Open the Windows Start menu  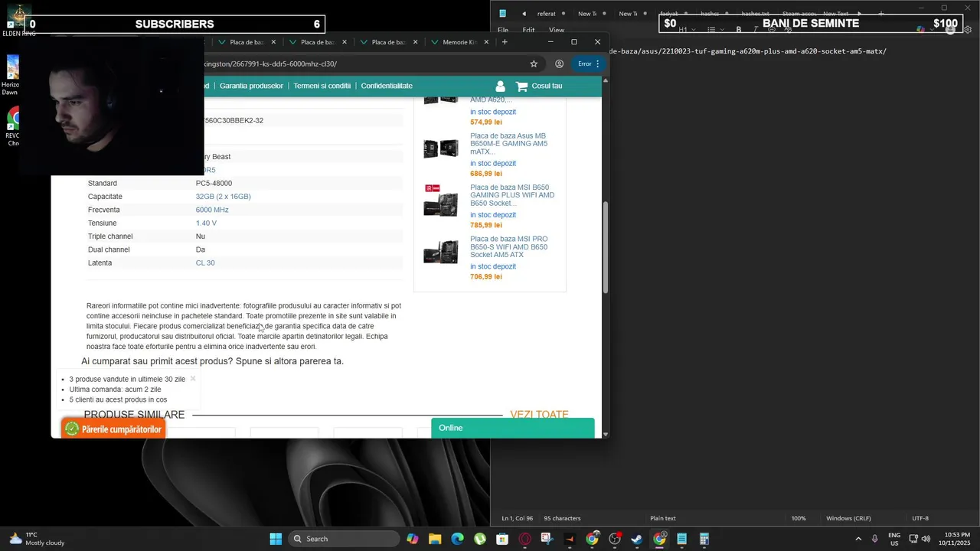pyautogui.click(x=276, y=539)
